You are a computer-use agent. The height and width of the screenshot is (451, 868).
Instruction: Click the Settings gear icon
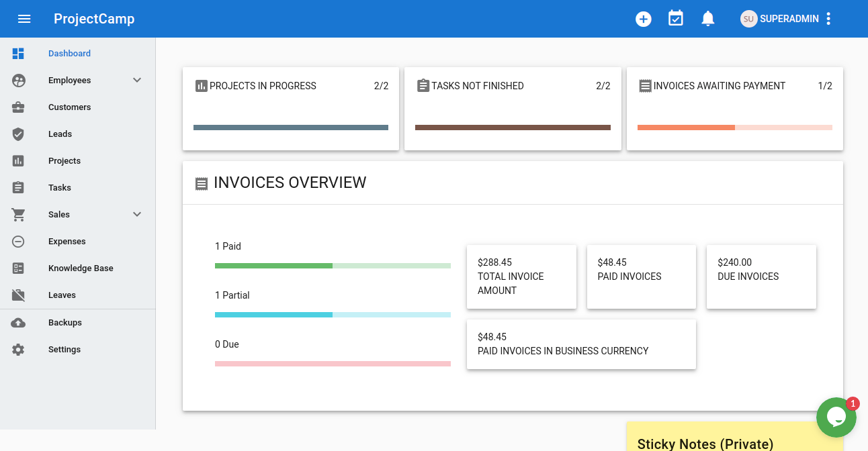pos(18,350)
